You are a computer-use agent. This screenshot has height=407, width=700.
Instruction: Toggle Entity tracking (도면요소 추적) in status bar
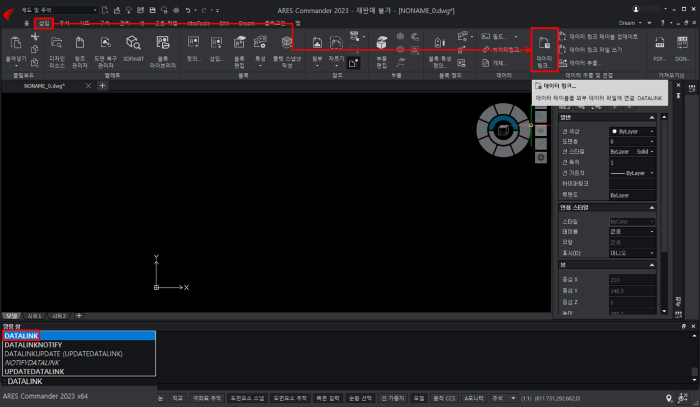tap(290, 398)
